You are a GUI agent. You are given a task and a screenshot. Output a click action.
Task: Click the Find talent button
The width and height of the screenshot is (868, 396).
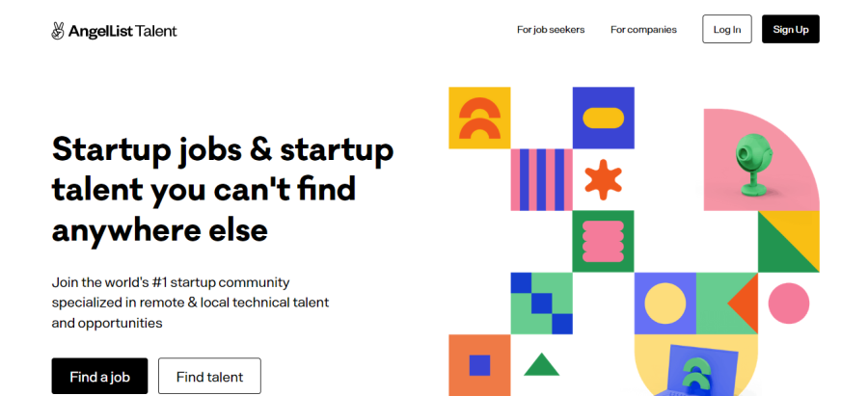[x=209, y=377]
